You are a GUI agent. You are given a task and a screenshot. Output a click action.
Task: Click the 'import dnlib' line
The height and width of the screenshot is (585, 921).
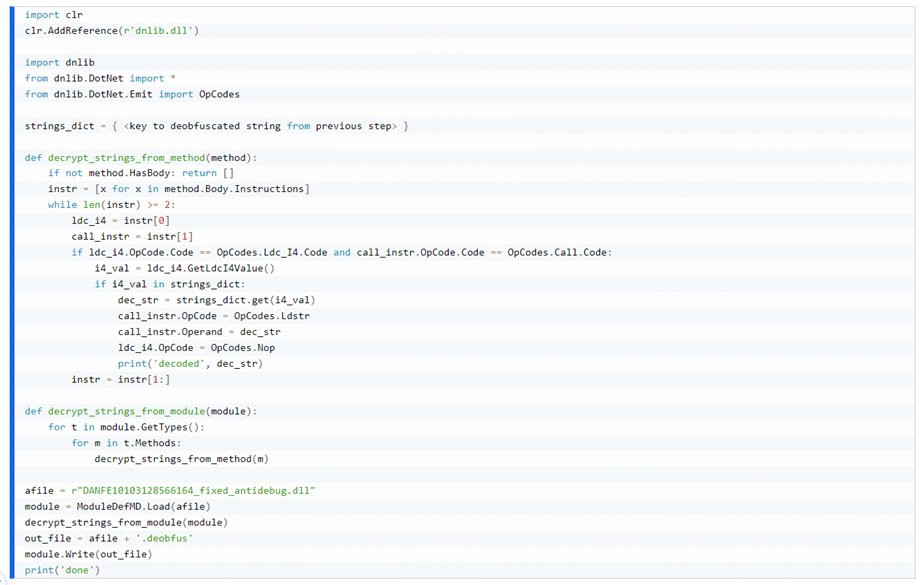pyautogui.click(x=59, y=62)
